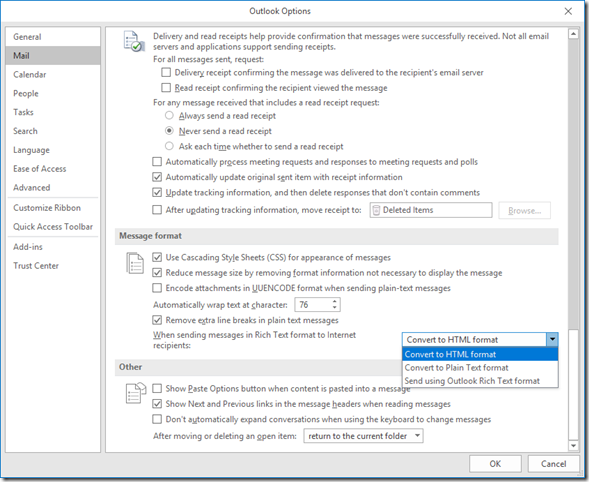
Task: Click OK to save options
Action: tap(495, 464)
